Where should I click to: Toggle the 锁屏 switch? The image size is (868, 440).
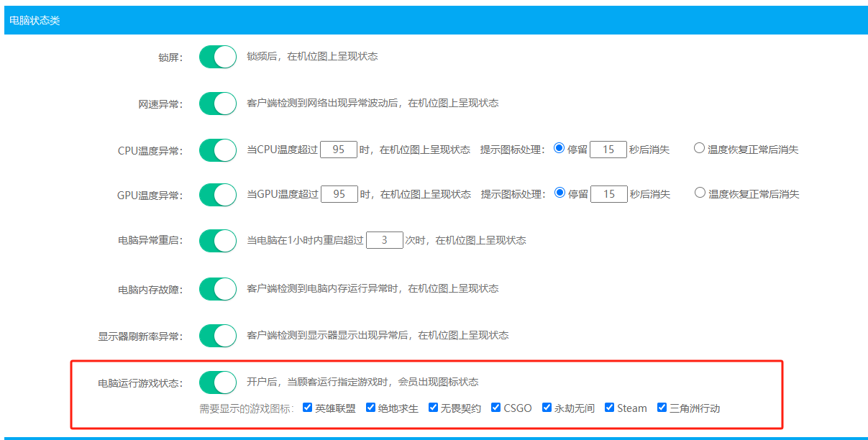point(218,57)
